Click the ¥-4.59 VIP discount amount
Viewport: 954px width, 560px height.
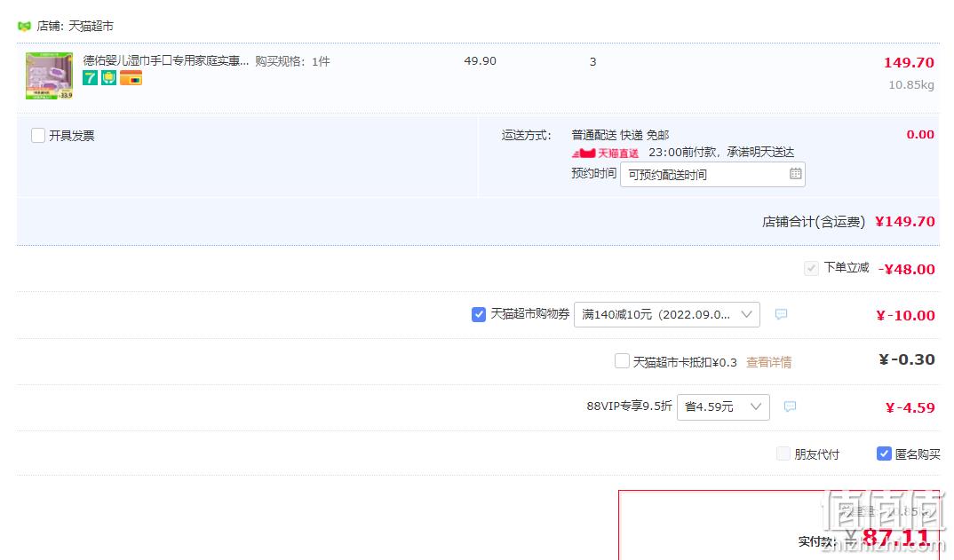click(910, 407)
